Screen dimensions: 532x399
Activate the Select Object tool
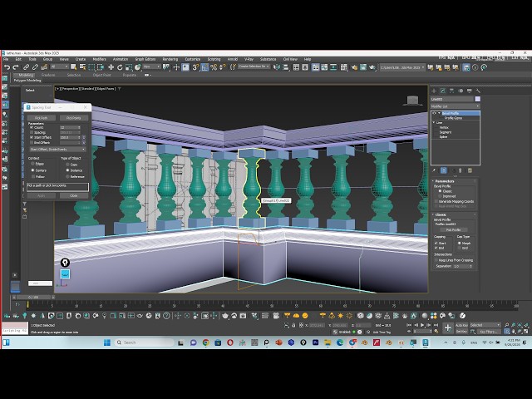coord(74,67)
